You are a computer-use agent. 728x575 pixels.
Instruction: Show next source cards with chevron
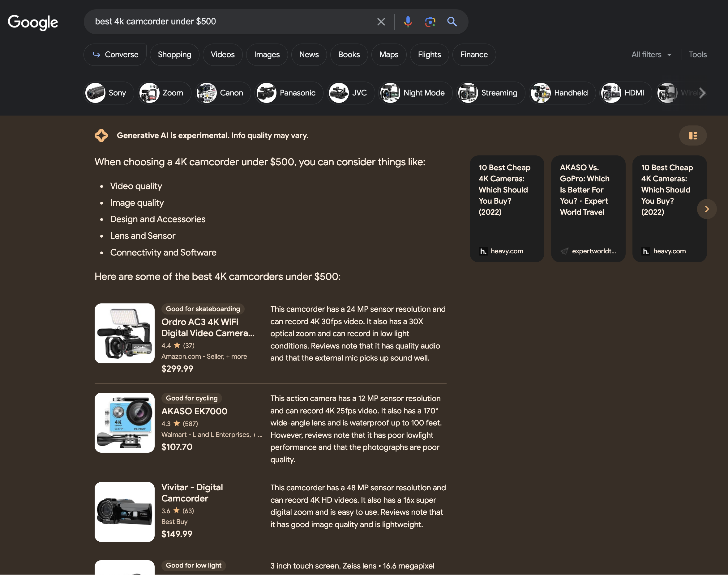(706, 209)
